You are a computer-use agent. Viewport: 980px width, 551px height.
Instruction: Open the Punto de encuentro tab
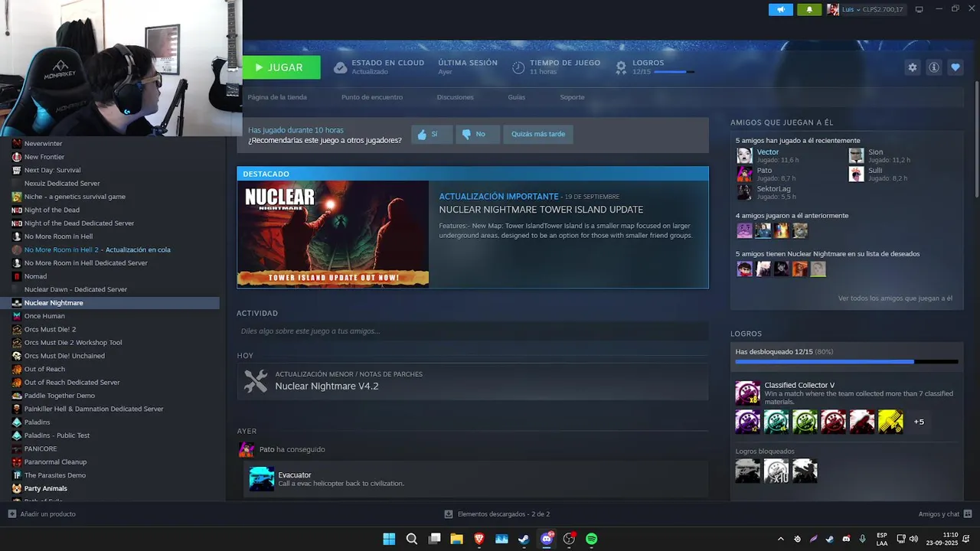click(x=372, y=97)
